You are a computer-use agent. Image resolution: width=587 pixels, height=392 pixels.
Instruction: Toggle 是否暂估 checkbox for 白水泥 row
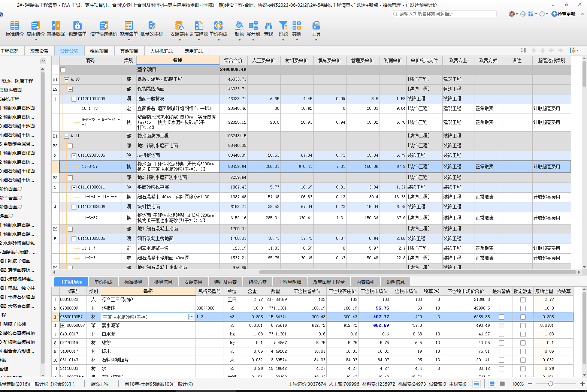[501, 334]
